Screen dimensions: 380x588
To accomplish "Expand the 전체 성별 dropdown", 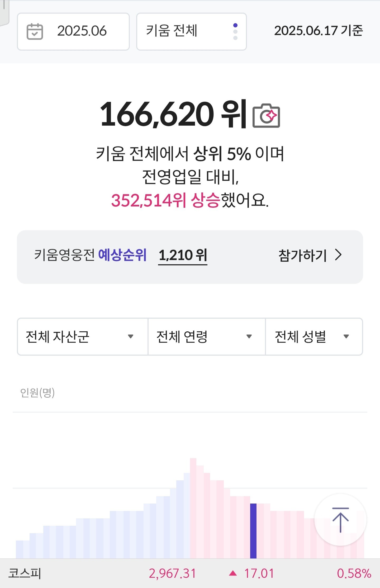I will coord(314,337).
